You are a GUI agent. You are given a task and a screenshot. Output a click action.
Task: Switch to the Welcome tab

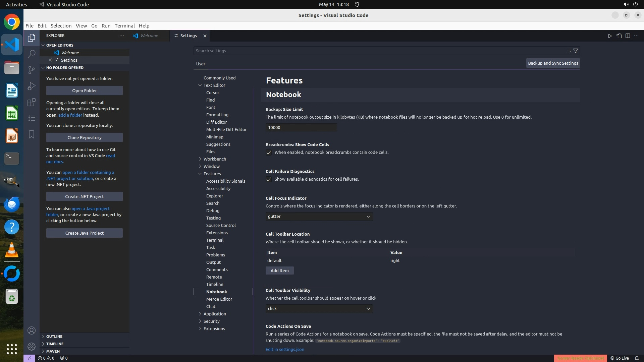(x=149, y=36)
